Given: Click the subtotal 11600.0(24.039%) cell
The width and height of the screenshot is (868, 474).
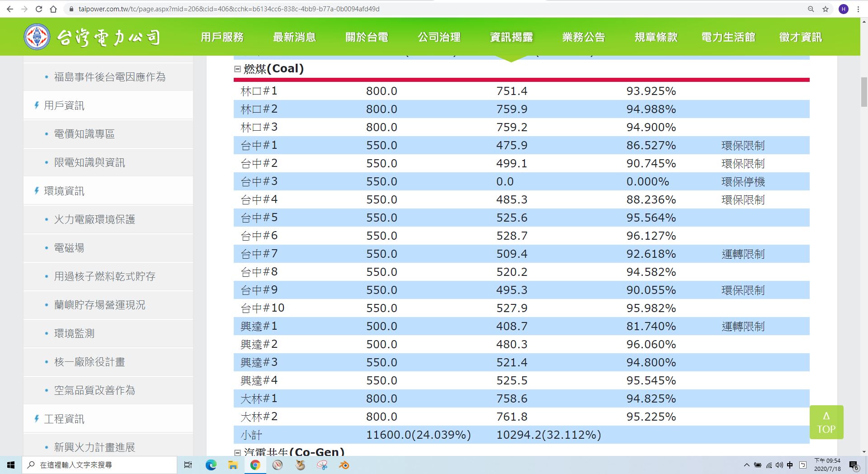Looking at the screenshot, I should pyautogui.click(x=419, y=435).
